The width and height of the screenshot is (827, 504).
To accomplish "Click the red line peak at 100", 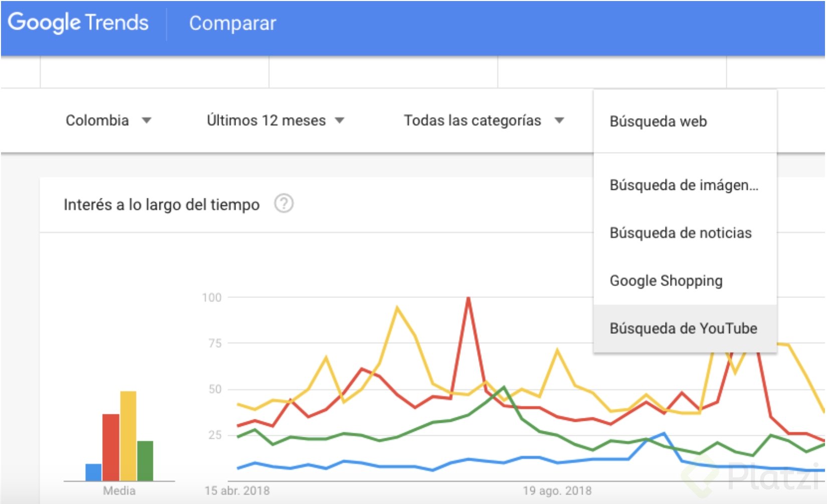I will (468, 299).
